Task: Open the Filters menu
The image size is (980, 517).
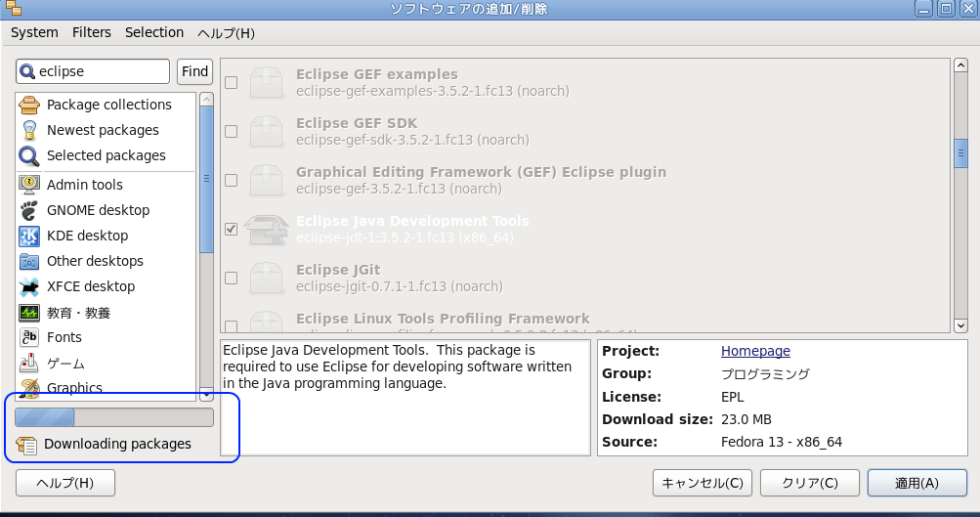Action: [x=91, y=32]
